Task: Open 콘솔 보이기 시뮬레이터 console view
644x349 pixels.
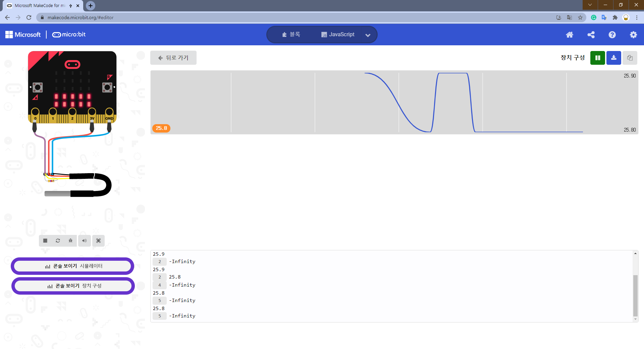Action: 72,266
